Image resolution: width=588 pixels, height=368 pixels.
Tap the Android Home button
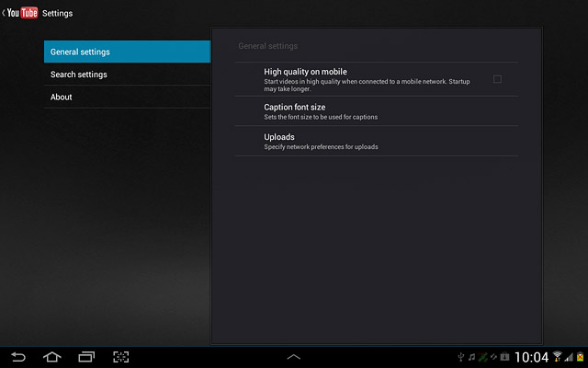pyautogui.click(x=52, y=356)
